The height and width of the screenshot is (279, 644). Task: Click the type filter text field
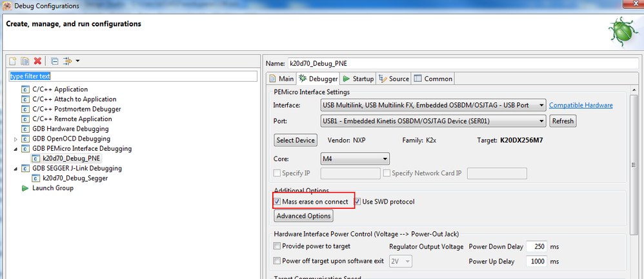pyautogui.click(x=133, y=76)
